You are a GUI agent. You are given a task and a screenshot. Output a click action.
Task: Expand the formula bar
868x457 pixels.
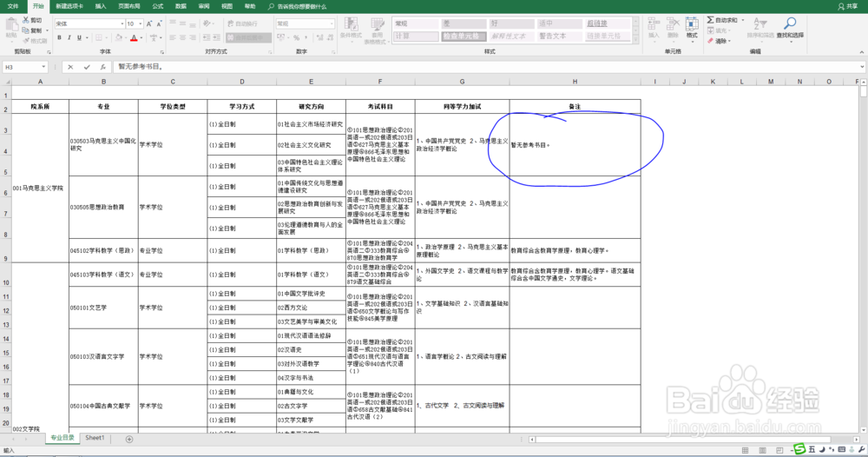coord(862,67)
